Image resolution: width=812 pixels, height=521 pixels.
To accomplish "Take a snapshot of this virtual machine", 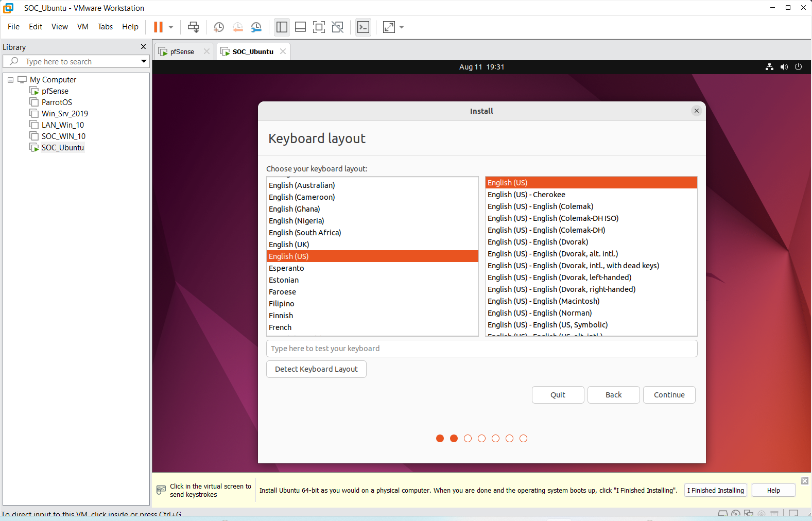I will click(x=219, y=27).
